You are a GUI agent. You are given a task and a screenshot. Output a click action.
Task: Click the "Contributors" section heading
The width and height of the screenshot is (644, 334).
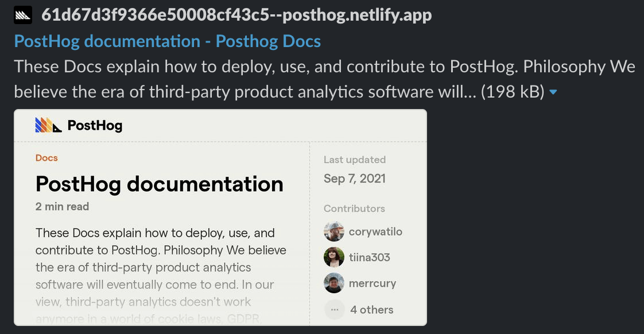click(354, 208)
